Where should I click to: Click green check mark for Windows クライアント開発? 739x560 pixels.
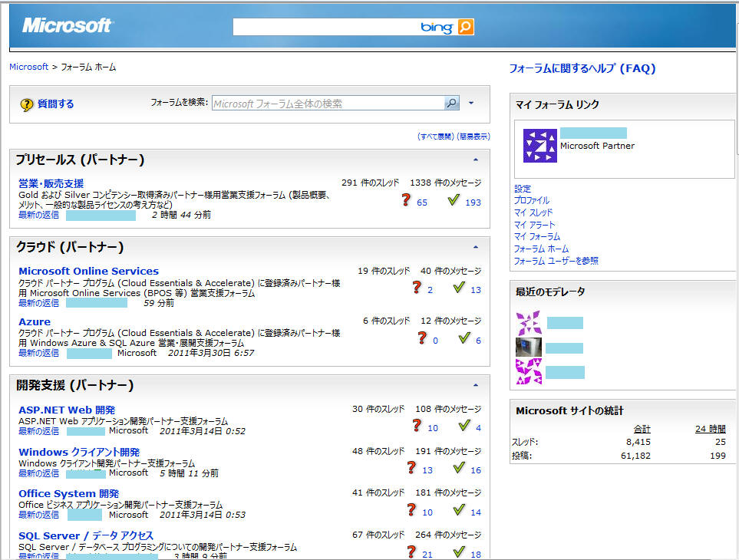point(459,468)
